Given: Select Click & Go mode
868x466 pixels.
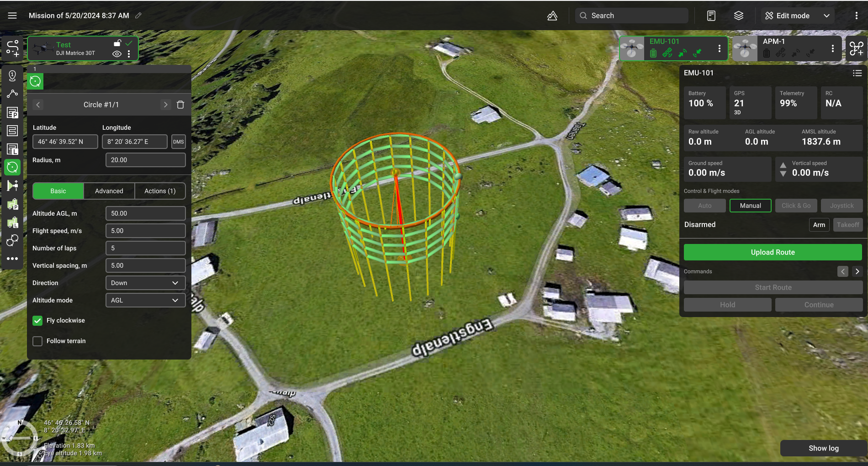Looking at the screenshot, I should pos(796,206).
